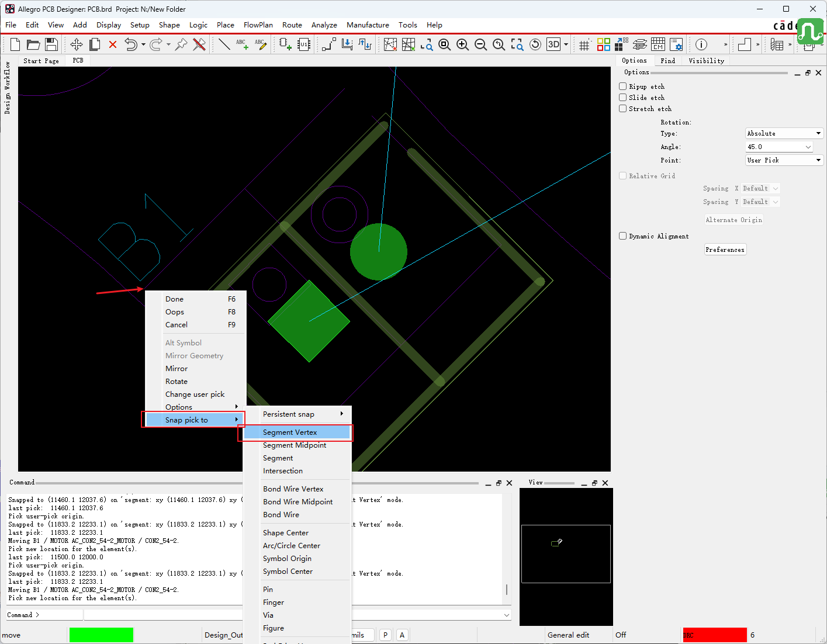Open the Color dialog four-squares icon

click(x=604, y=44)
